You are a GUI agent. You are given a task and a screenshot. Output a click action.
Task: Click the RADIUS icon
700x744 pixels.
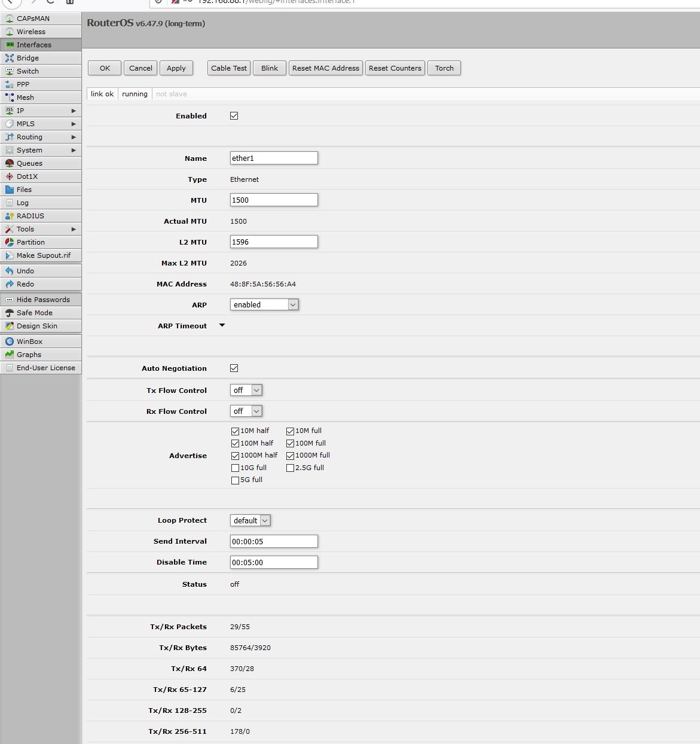[10, 216]
